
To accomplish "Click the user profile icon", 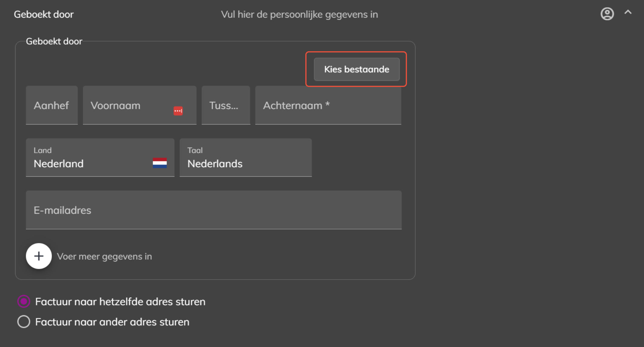I will 607,14.
